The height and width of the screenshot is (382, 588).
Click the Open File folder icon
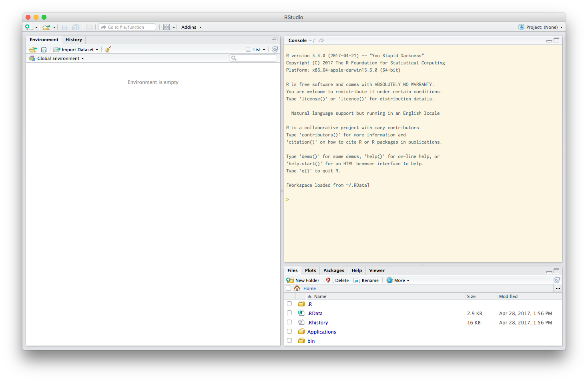tap(46, 27)
